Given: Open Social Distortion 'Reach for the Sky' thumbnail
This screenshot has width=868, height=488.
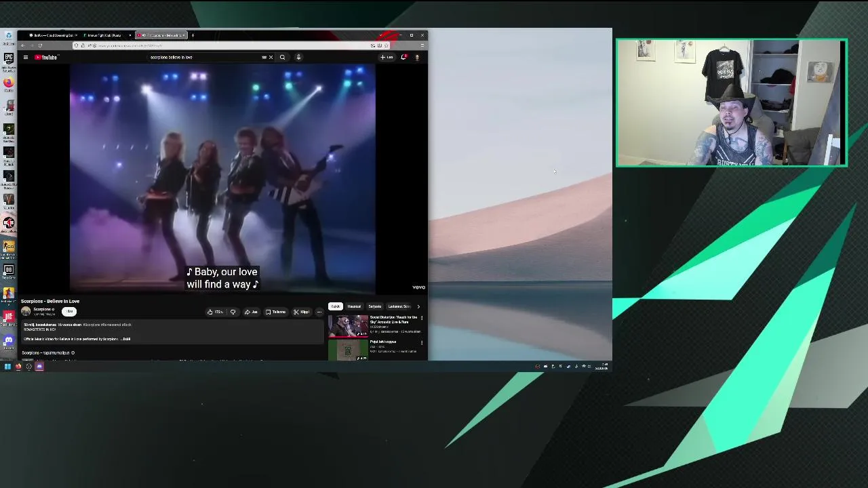Looking at the screenshot, I should pyautogui.click(x=348, y=325).
